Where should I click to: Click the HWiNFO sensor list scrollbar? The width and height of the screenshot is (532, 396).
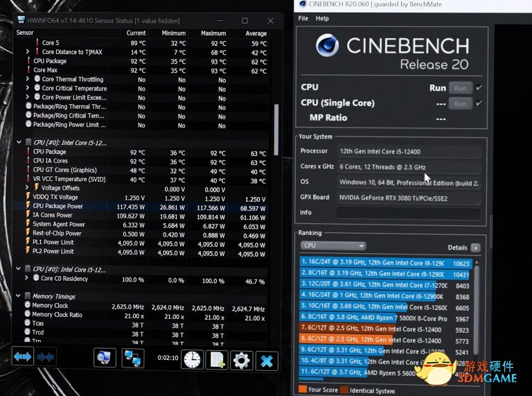tap(276, 130)
